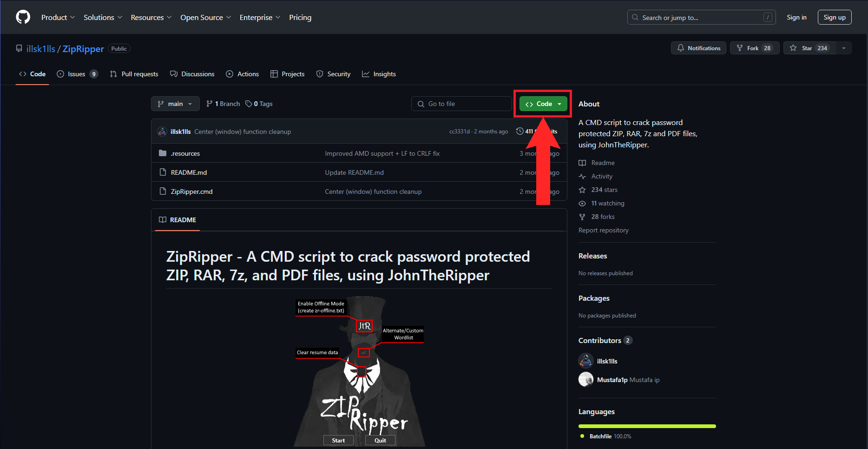Open the ZipRipper repository link
The image size is (868, 449).
(x=83, y=49)
